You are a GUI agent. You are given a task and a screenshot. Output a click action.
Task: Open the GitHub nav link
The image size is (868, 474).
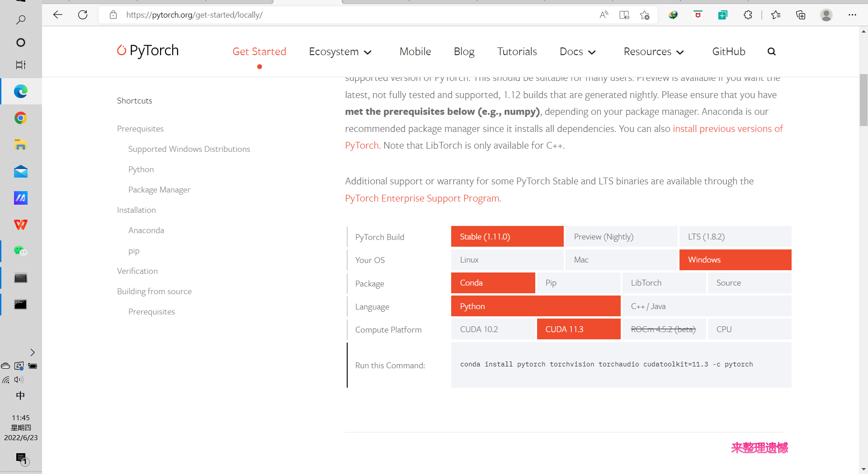click(728, 52)
